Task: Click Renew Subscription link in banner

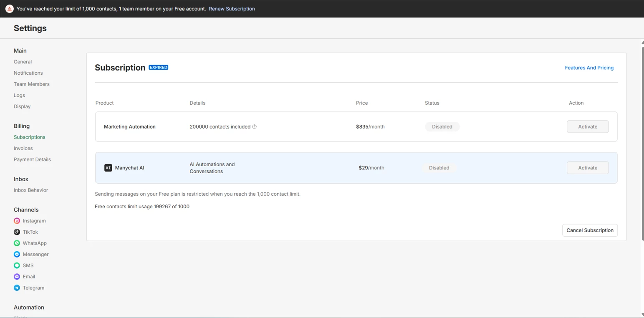Action: coord(232,9)
